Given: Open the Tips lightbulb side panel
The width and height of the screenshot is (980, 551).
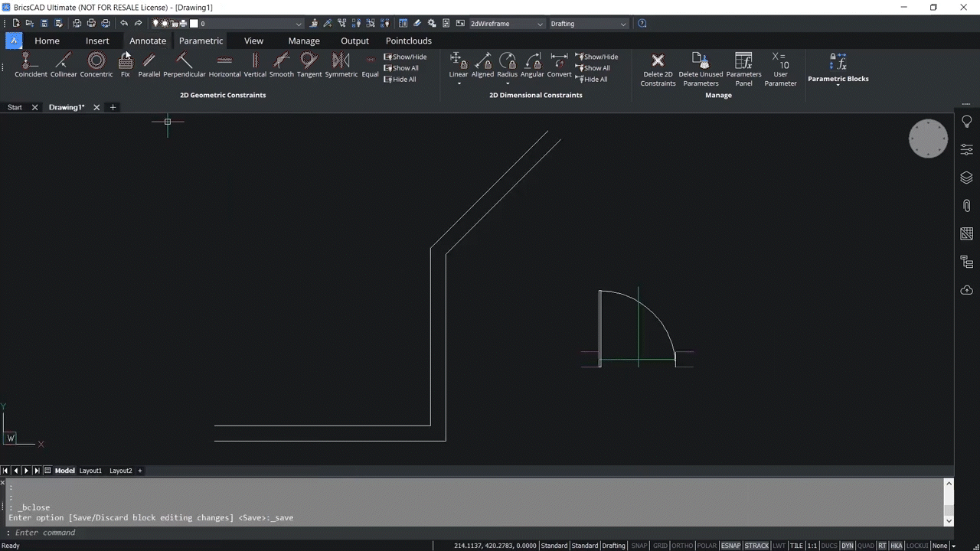Looking at the screenshot, I should 966,122.
